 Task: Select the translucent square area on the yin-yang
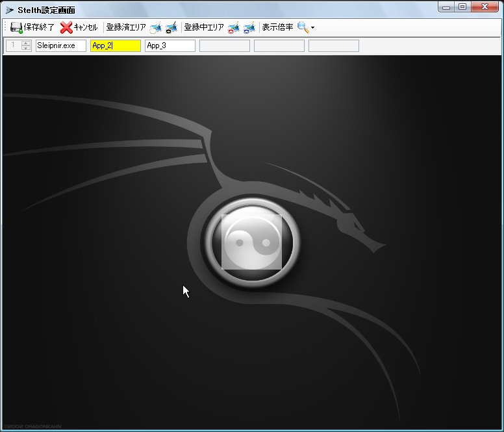pyautogui.click(x=252, y=242)
